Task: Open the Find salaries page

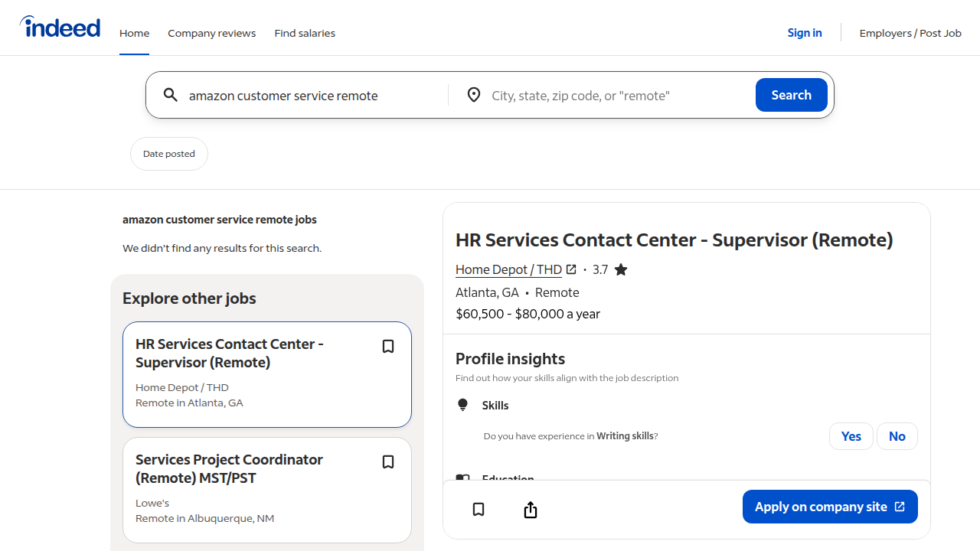Action: pyautogui.click(x=305, y=33)
